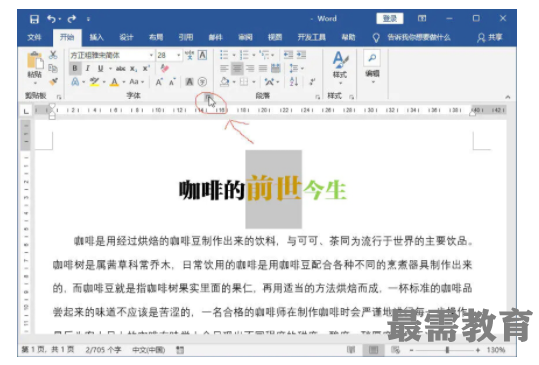Screen dimensions: 539x365
Task: Click the Increase Indent icon
Action: pyautogui.click(x=301, y=55)
